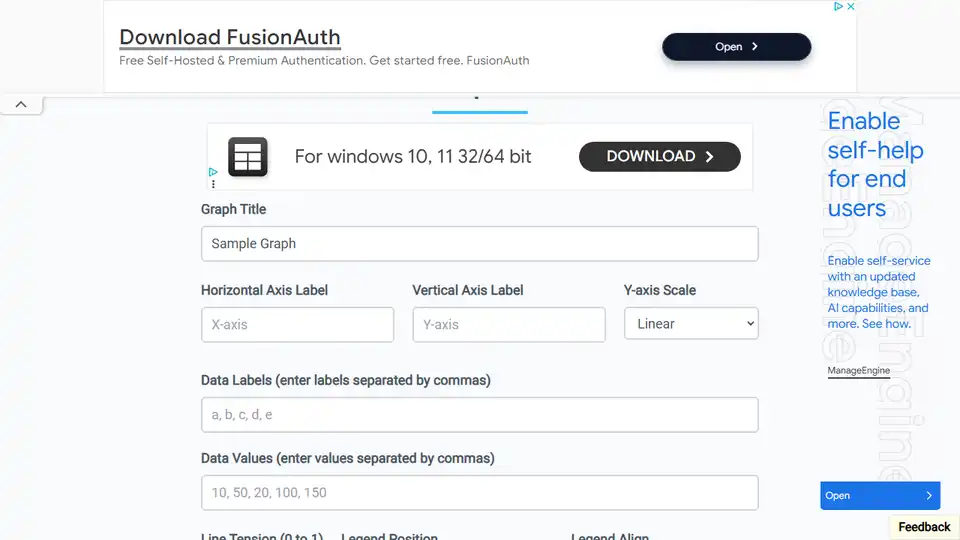Open the three-dot ad options icon
The image size is (960, 540).
pos(213,184)
